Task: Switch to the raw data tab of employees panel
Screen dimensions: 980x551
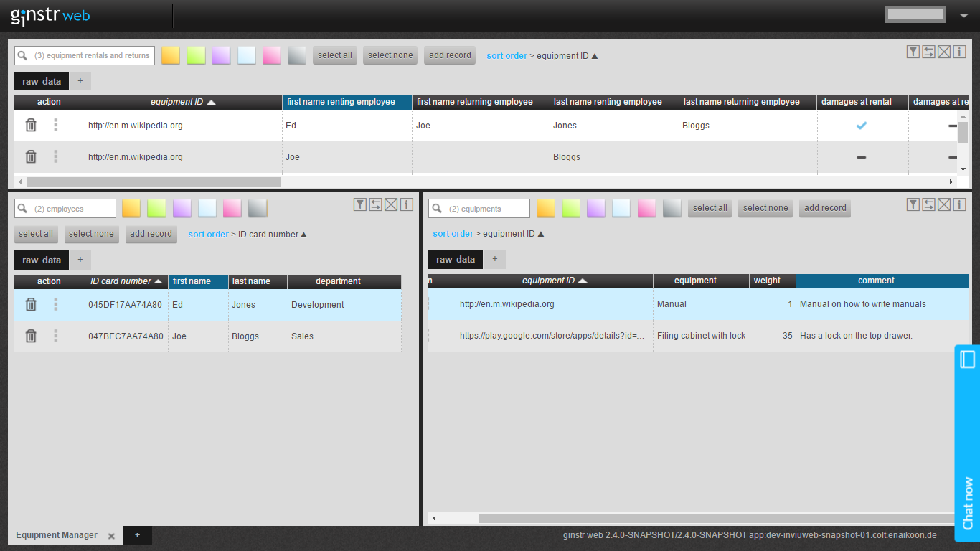Action: click(x=41, y=260)
